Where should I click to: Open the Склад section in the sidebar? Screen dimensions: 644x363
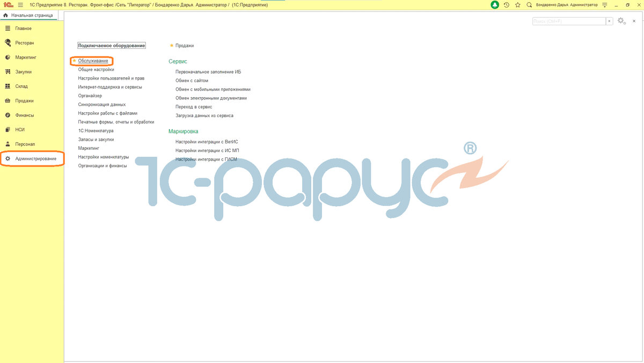[x=21, y=86]
